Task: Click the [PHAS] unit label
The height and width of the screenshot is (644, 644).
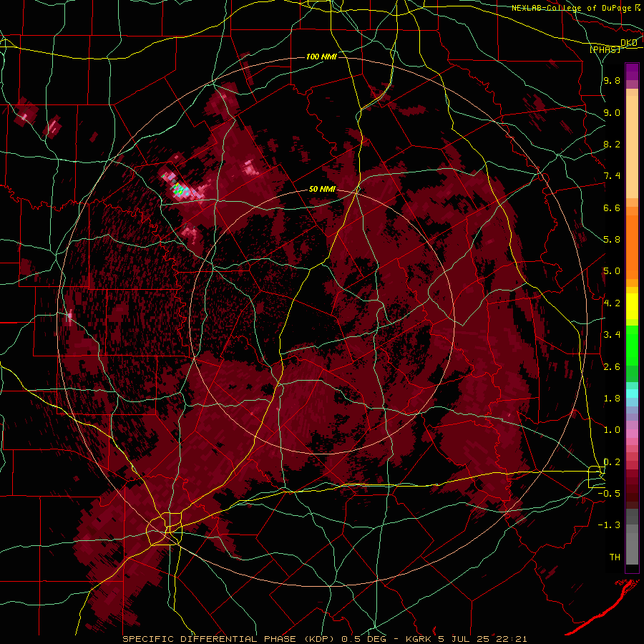Action: tap(605, 50)
